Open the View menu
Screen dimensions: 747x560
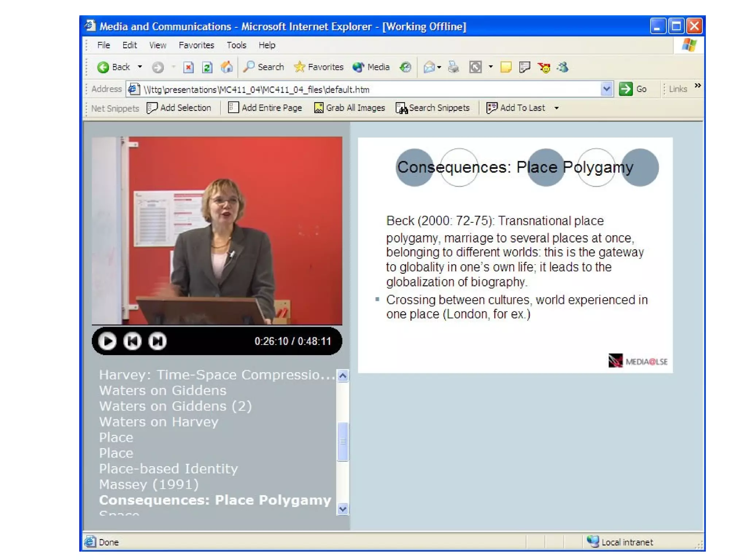[x=158, y=45]
